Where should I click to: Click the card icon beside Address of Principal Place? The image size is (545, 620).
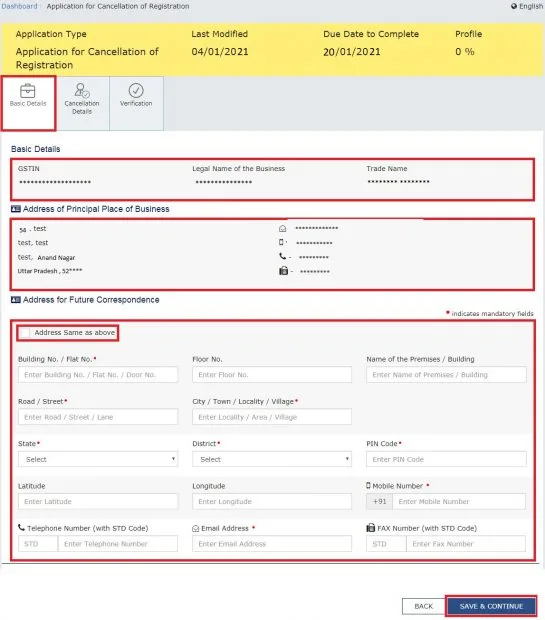(16, 209)
